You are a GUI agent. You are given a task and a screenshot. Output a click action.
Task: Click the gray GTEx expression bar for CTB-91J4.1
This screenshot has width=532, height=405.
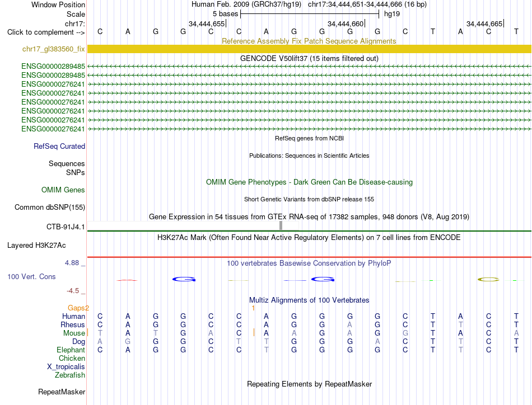tap(281, 225)
